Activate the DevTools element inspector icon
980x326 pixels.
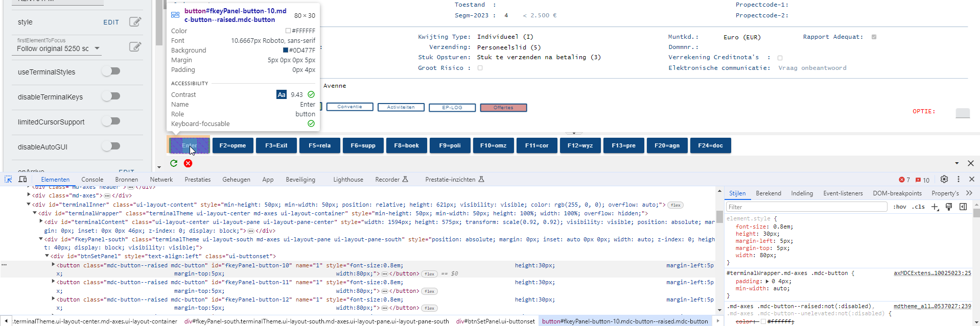(x=8, y=180)
